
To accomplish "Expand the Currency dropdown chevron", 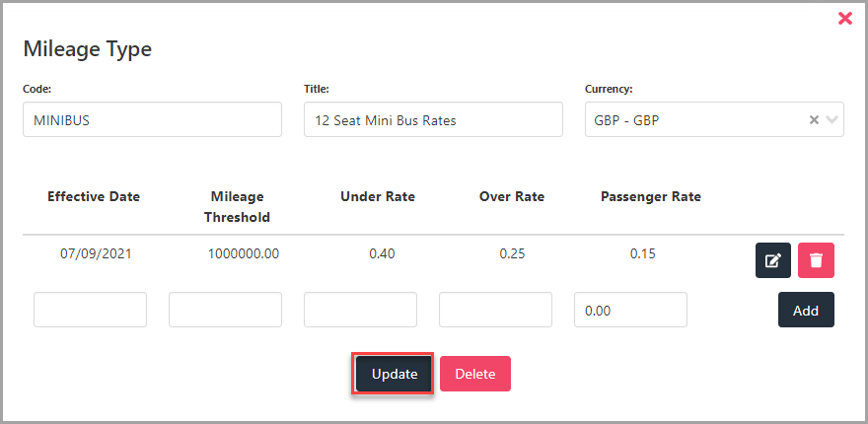I will pos(832,119).
